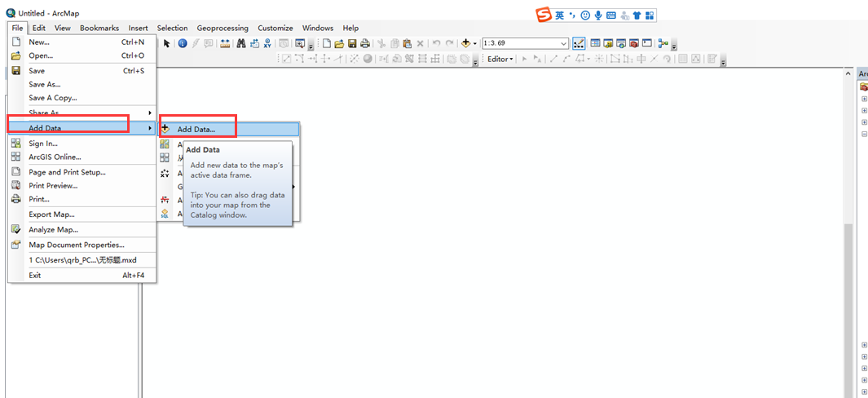Open the Go To XY tool

click(268, 43)
